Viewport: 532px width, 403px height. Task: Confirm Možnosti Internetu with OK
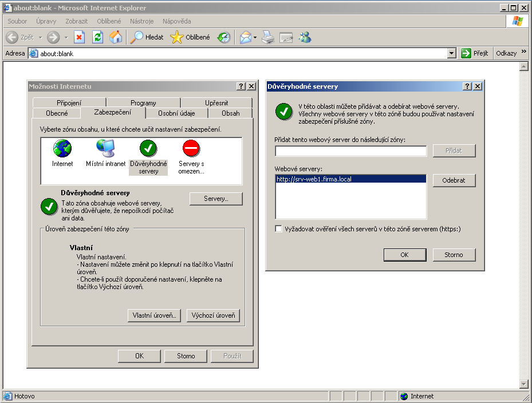coord(140,356)
